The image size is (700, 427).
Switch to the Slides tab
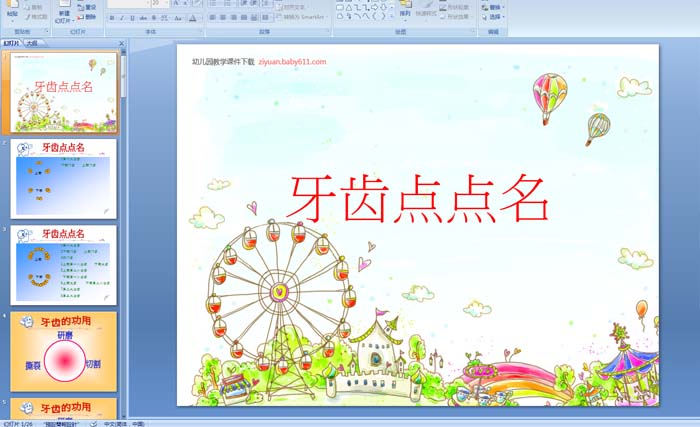(x=11, y=43)
